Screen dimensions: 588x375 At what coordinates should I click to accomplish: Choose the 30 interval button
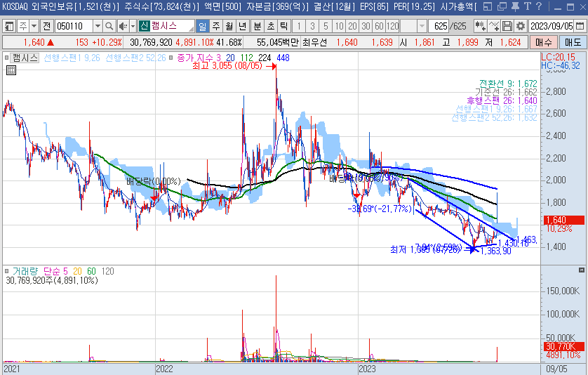point(366,26)
